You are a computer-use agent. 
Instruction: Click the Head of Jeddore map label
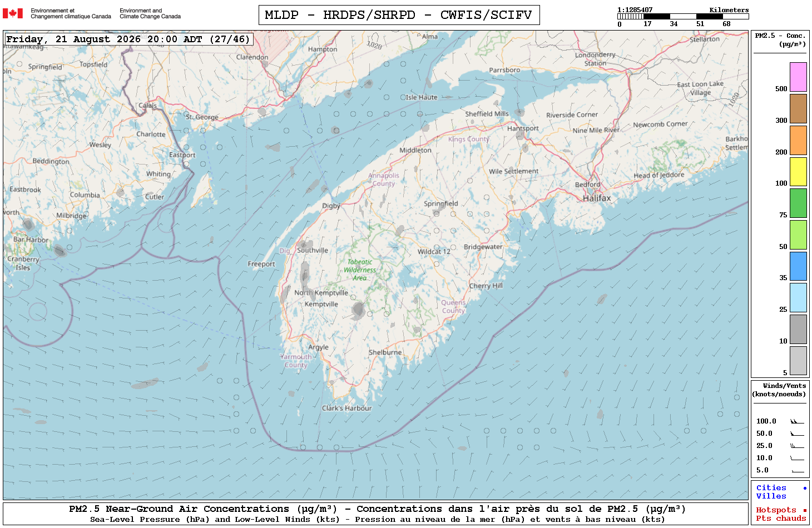[x=659, y=175]
